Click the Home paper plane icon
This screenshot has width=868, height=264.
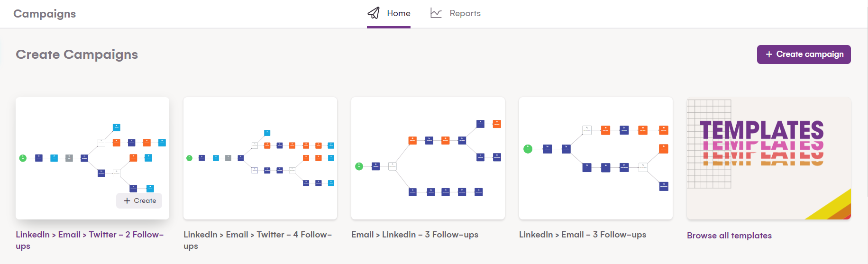(x=374, y=13)
